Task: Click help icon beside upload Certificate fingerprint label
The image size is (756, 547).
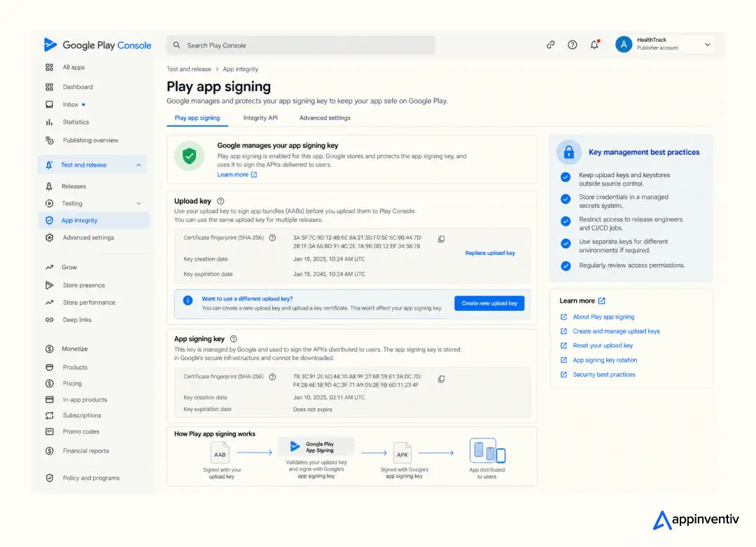Action: [x=272, y=238]
